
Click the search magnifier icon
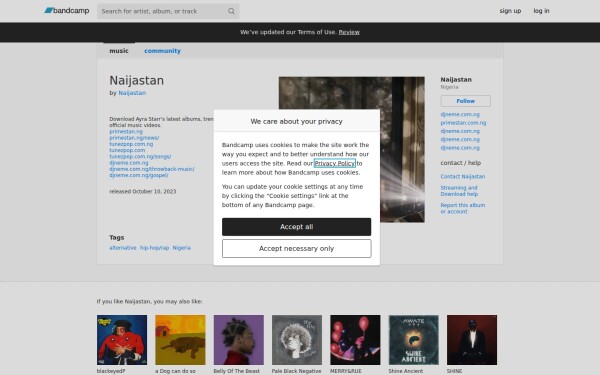click(231, 11)
